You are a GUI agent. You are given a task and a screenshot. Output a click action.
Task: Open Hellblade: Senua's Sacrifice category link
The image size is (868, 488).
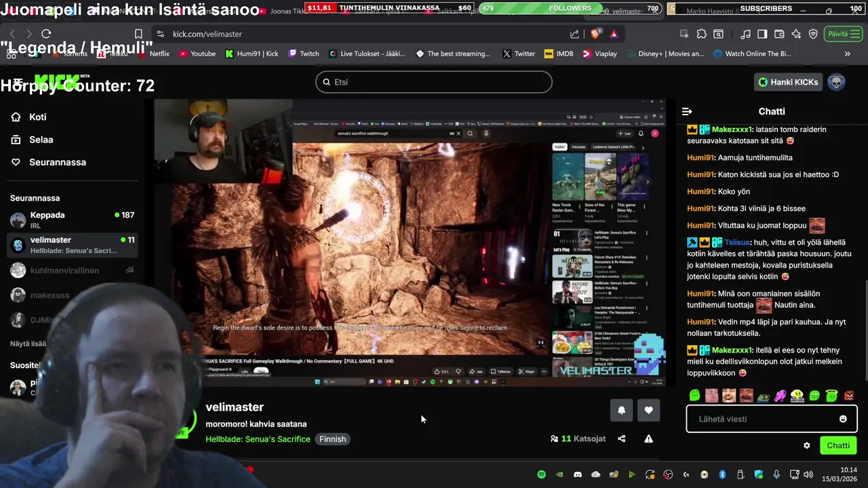(x=258, y=439)
